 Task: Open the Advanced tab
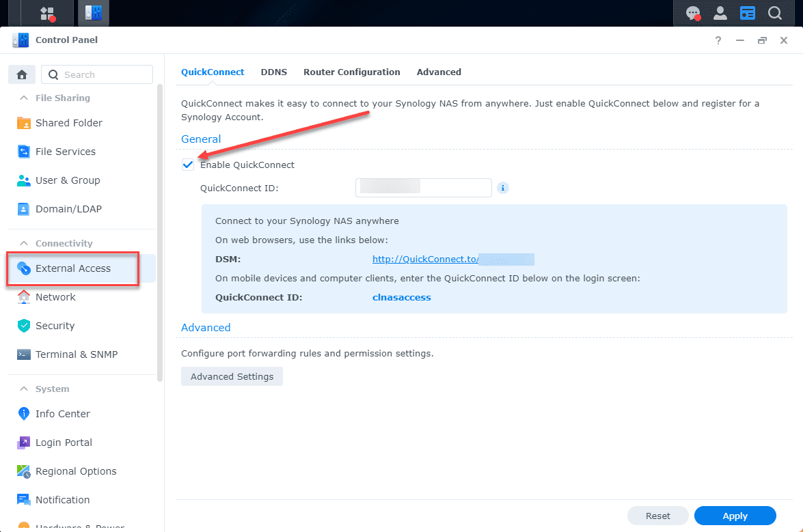pos(439,72)
